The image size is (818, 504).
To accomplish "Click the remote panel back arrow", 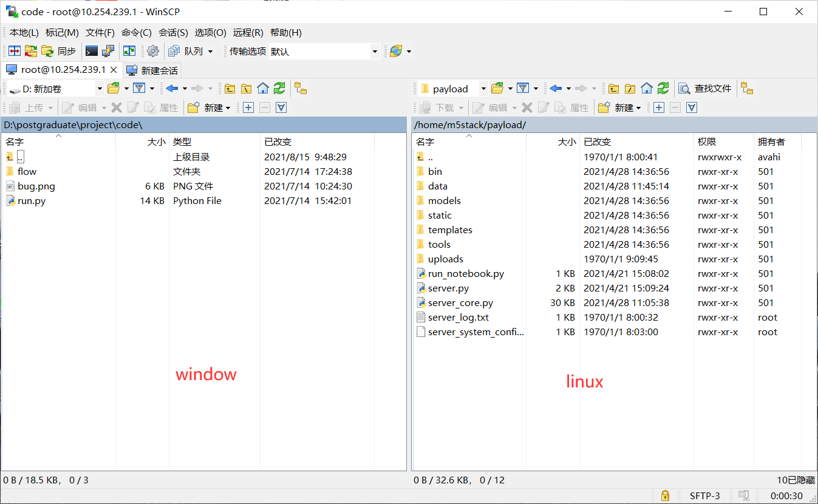I will (x=556, y=89).
